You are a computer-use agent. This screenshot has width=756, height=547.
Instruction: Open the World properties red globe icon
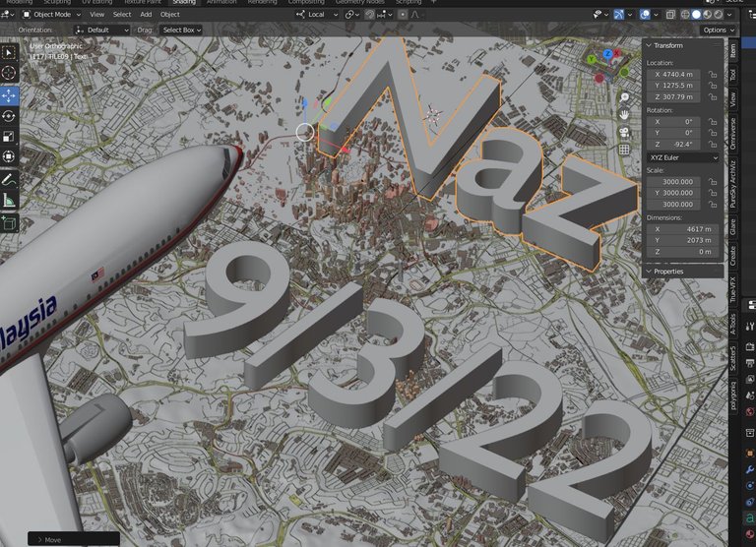750,411
